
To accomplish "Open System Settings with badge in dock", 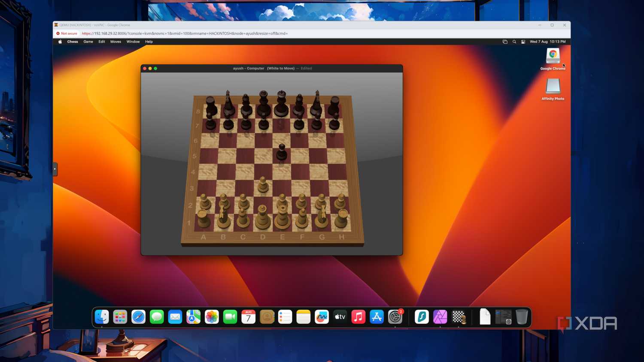I will coord(395,317).
